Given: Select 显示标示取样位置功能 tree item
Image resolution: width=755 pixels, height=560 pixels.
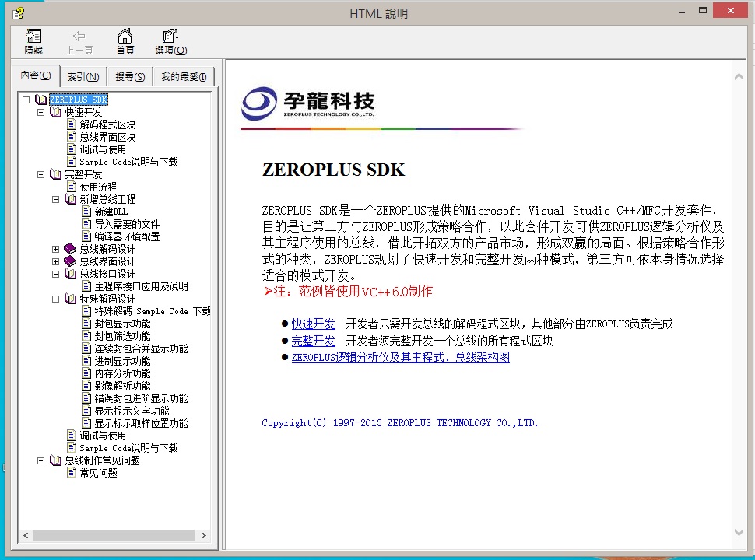Looking at the screenshot, I should [x=141, y=423].
